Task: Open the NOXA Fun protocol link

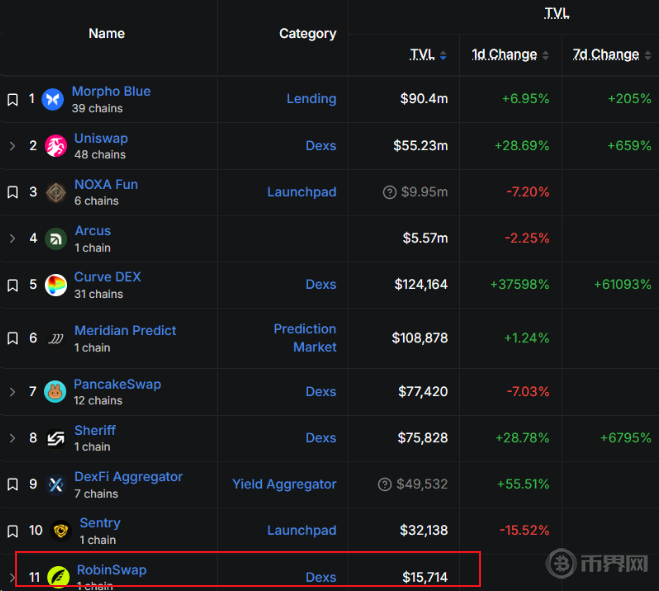Action: click(x=106, y=185)
